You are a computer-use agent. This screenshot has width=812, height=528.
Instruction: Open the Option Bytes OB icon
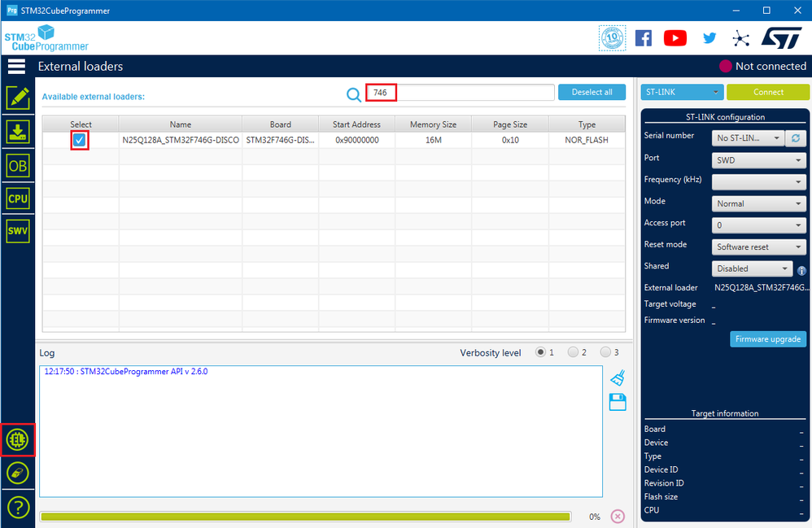point(18,166)
